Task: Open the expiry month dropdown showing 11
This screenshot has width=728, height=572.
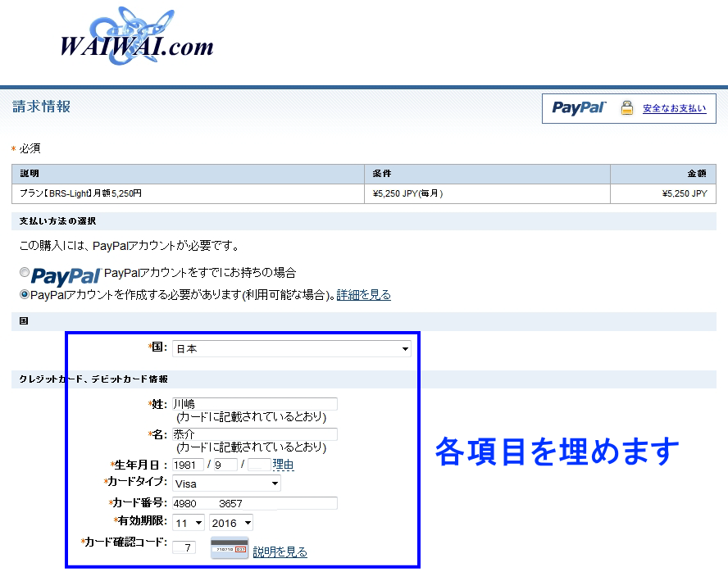Action: 188,523
